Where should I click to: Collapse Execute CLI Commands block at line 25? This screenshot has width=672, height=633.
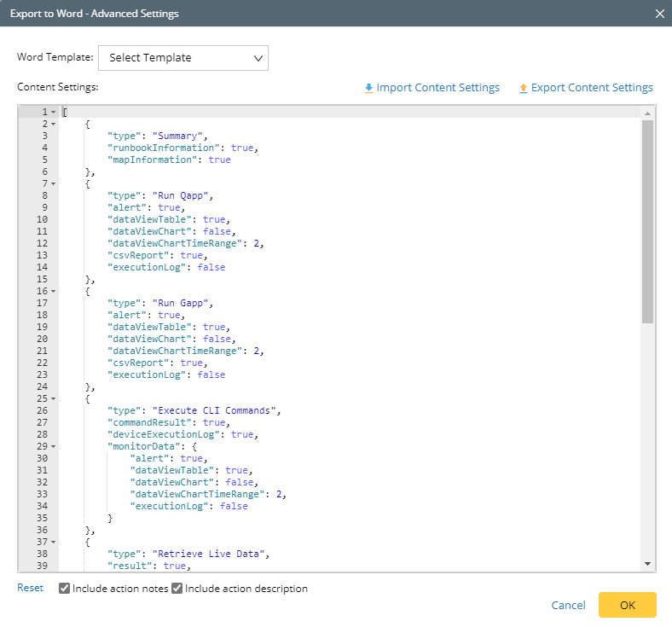pyautogui.click(x=54, y=398)
